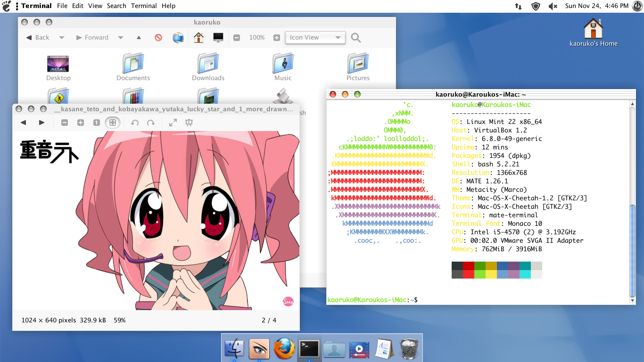644x362 pixels.
Task: Launch Firefox from the dock
Action: point(284,349)
